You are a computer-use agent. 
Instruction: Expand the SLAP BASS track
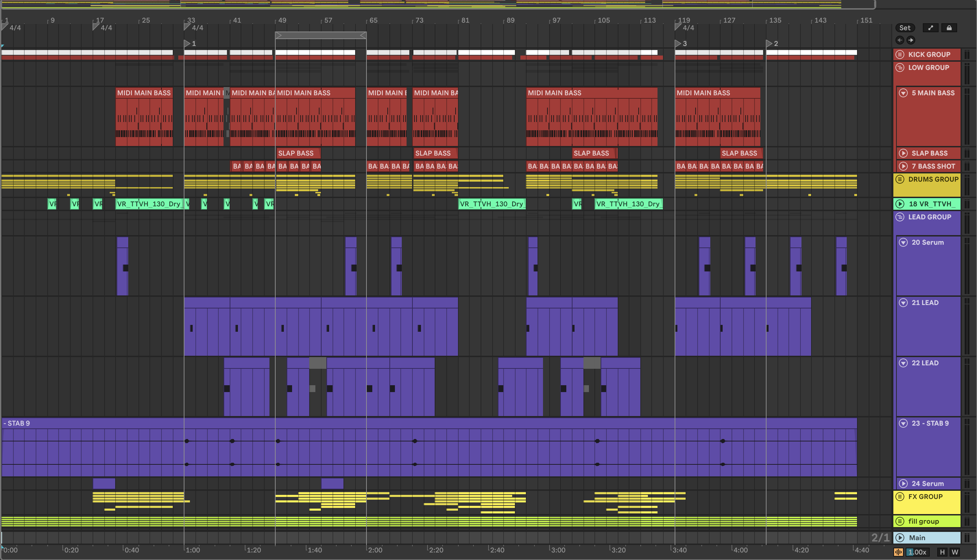coord(903,153)
